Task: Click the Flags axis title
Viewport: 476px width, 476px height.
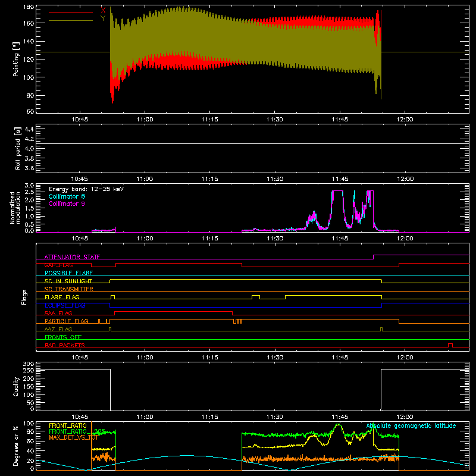Action: point(24,297)
